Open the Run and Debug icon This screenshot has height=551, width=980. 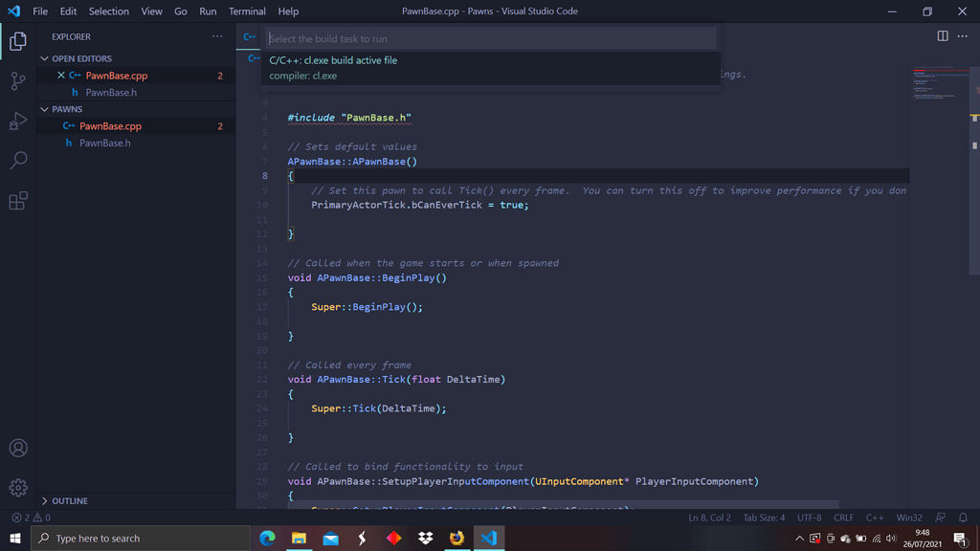coord(17,121)
